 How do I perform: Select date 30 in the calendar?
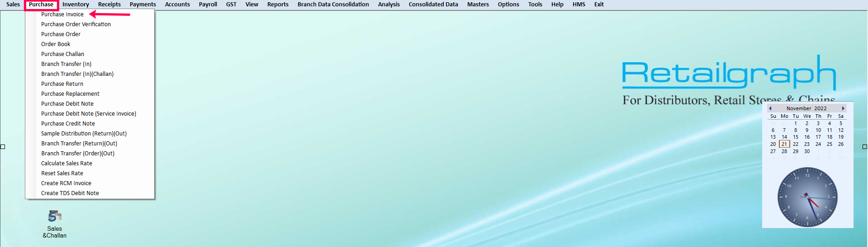tap(807, 151)
